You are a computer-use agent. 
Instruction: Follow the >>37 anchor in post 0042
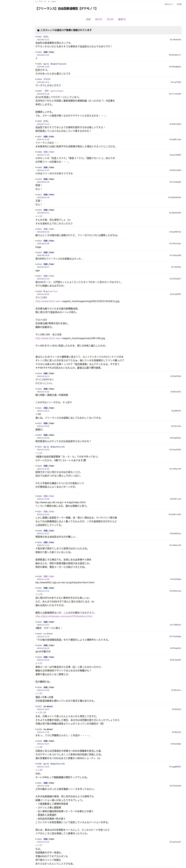[x=39, y=845]
